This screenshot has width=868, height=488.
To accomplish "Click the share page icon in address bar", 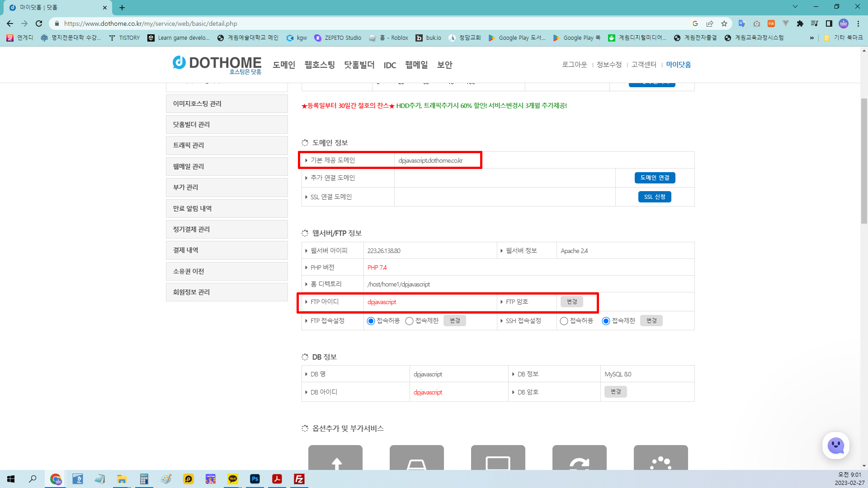I will click(710, 23).
